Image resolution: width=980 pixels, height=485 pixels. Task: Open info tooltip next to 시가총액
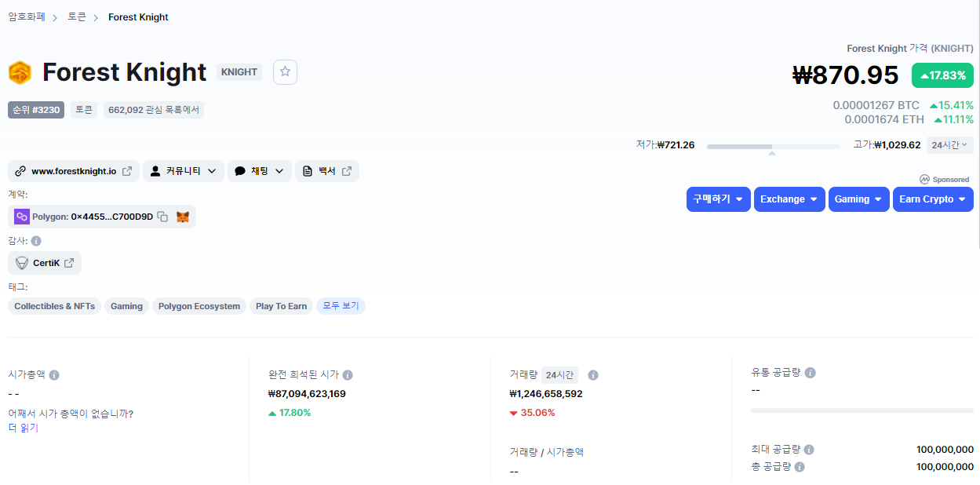point(54,375)
